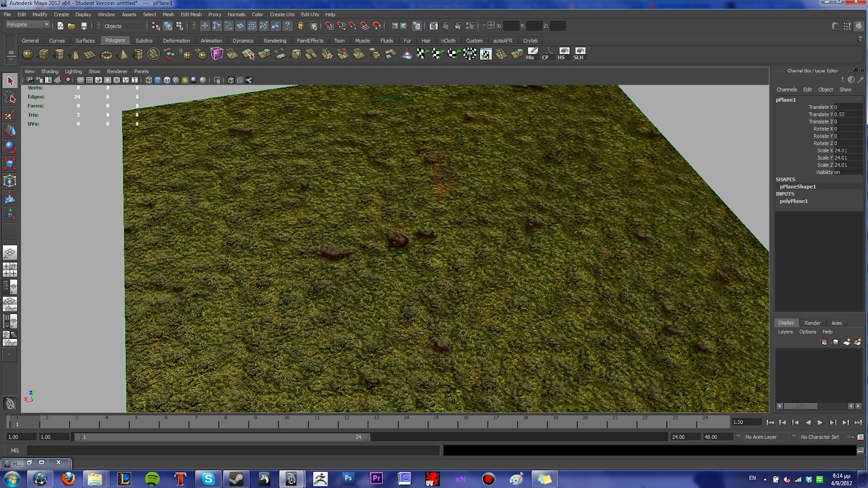Select the Move tool in the toolbox
Viewport: 868px width, 488px height.
tap(10, 130)
